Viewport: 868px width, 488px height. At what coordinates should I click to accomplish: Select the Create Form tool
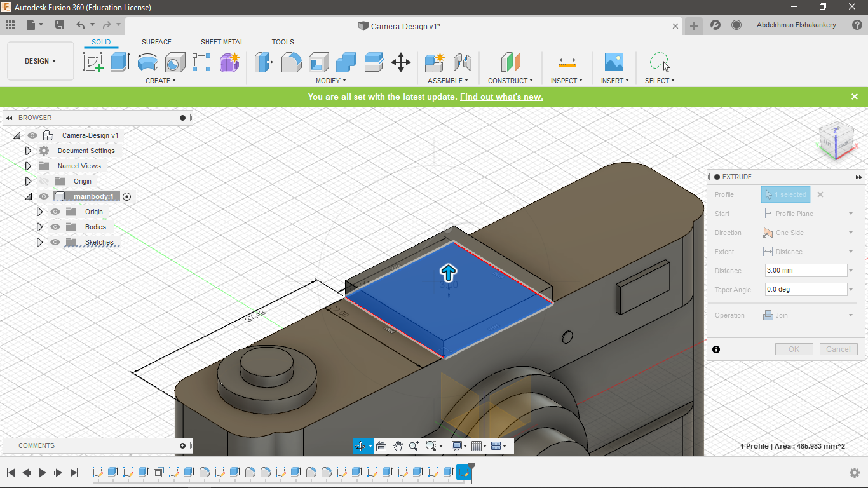tap(229, 62)
